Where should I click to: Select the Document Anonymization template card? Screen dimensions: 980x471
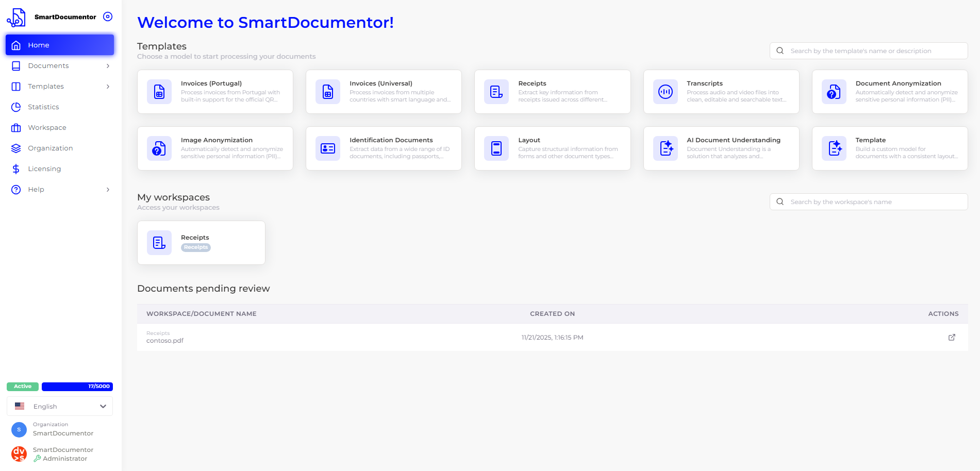point(889,92)
